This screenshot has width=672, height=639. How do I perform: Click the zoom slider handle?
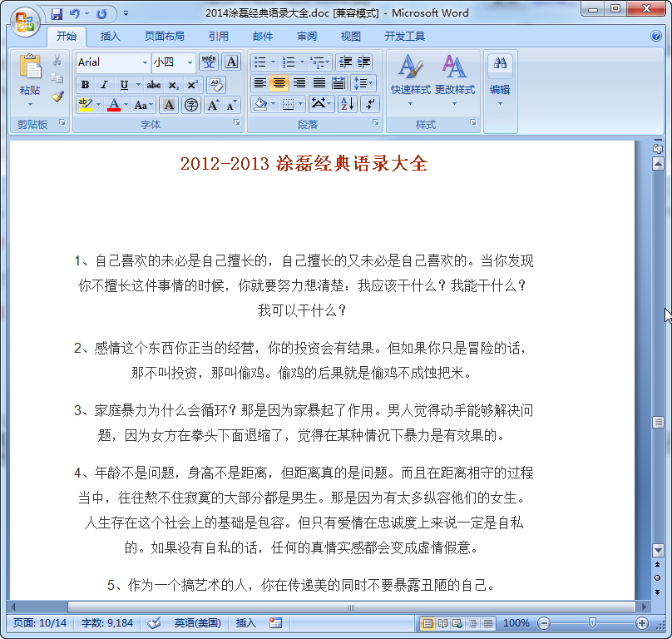tap(592, 622)
